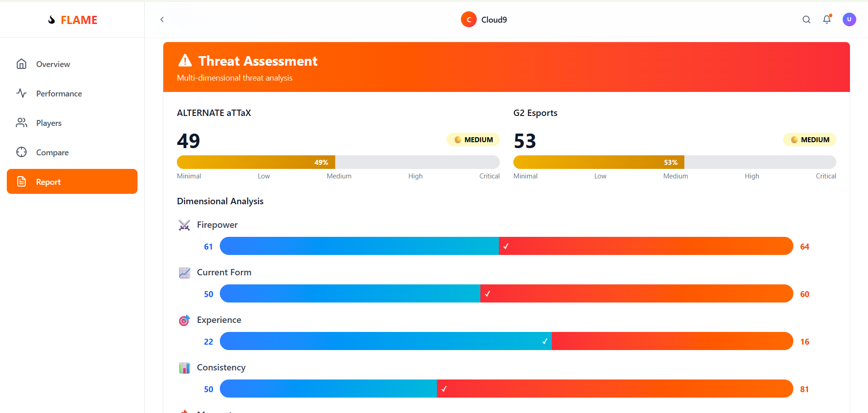Click the Consistency red bar segment
This screenshot has width=868, height=413.
615,389
